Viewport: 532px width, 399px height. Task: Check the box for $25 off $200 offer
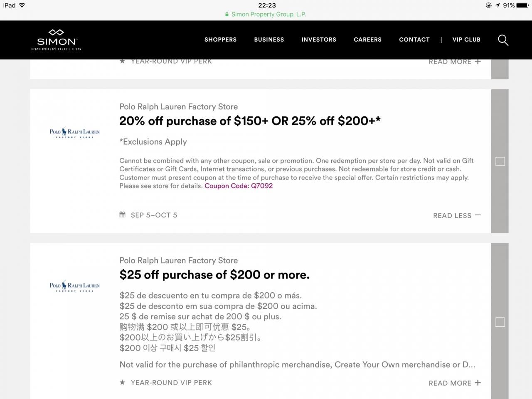pyautogui.click(x=500, y=322)
